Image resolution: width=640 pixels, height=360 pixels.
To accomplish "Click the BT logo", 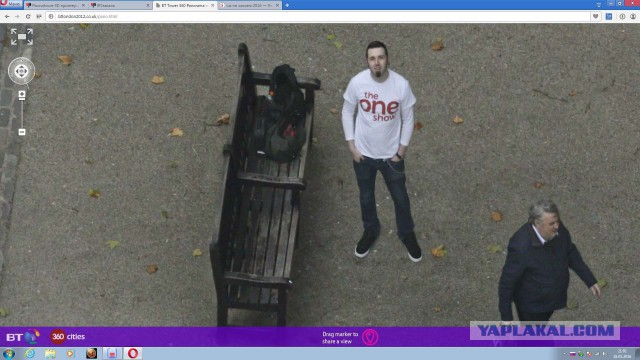I will coord(23,337).
